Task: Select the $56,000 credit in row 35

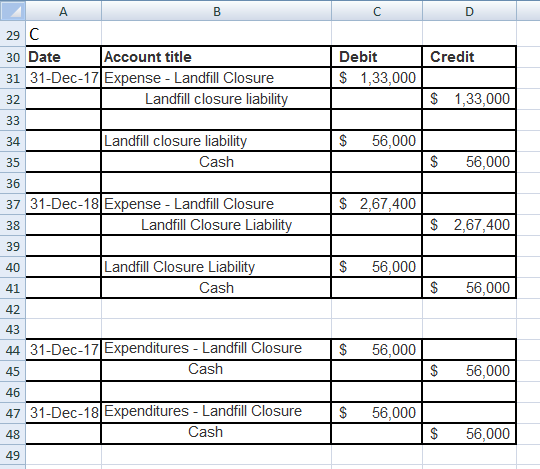Action: coord(469,162)
